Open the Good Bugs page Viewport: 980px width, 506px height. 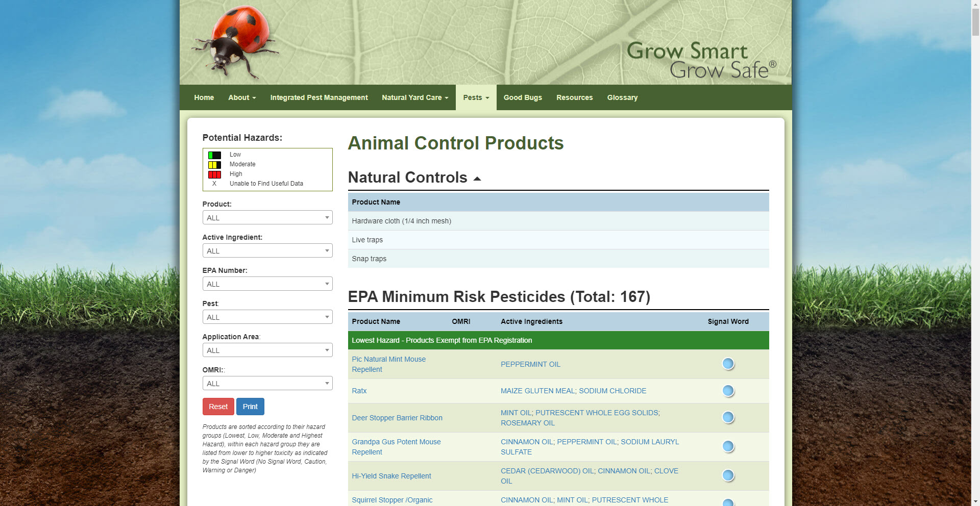point(523,97)
